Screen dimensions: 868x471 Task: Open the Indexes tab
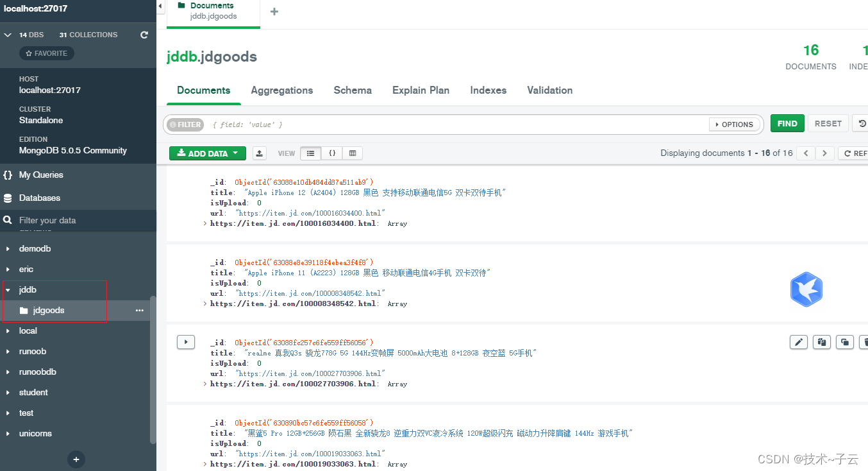[488, 90]
